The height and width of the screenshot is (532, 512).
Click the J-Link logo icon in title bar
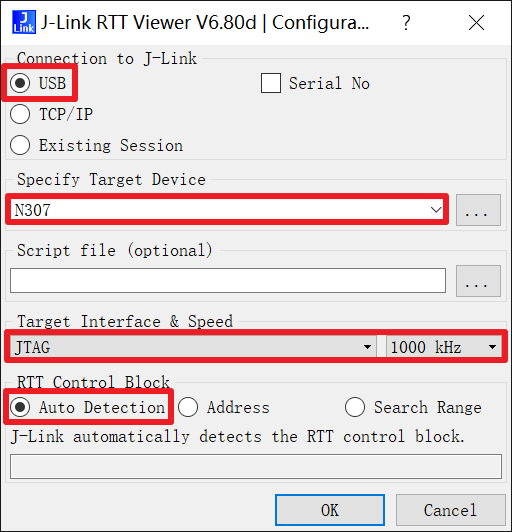(x=24, y=22)
